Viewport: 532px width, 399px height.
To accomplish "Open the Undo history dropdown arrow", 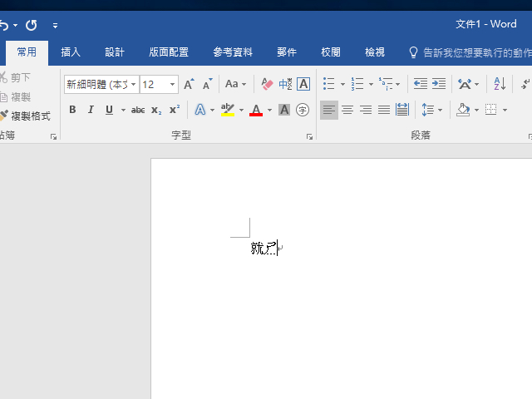I will (x=15, y=26).
